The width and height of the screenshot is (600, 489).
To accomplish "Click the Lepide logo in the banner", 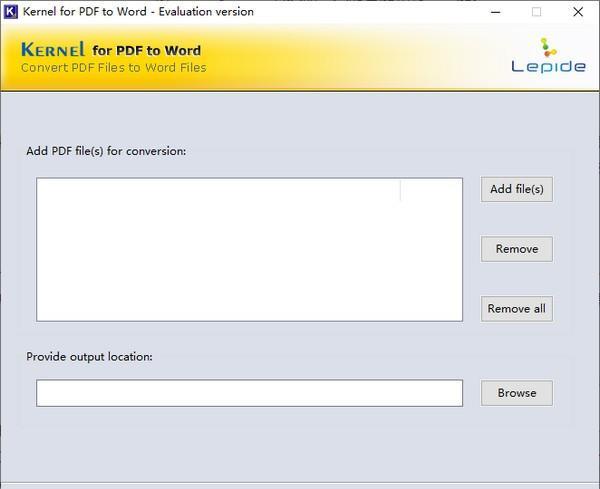I will pyautogui.click(x=548, y=55).
